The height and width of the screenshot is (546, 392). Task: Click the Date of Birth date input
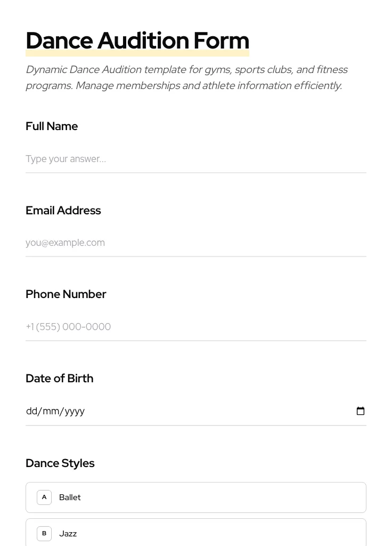pos(186,411)
